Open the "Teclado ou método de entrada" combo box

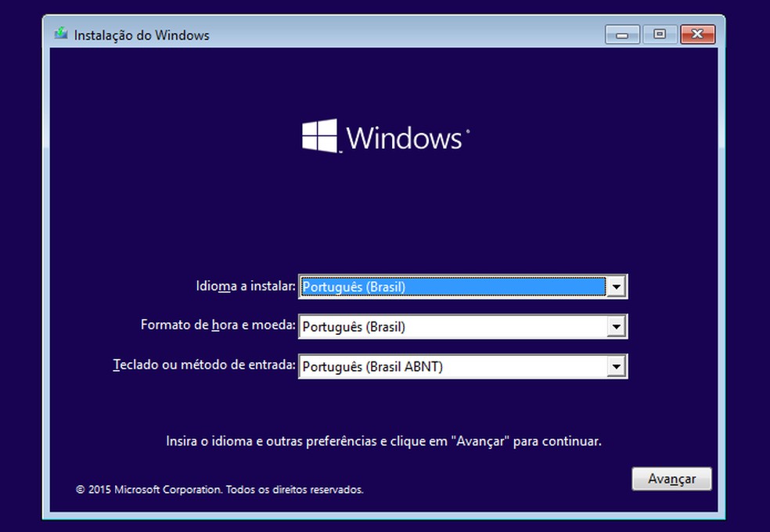click(462, 366)
